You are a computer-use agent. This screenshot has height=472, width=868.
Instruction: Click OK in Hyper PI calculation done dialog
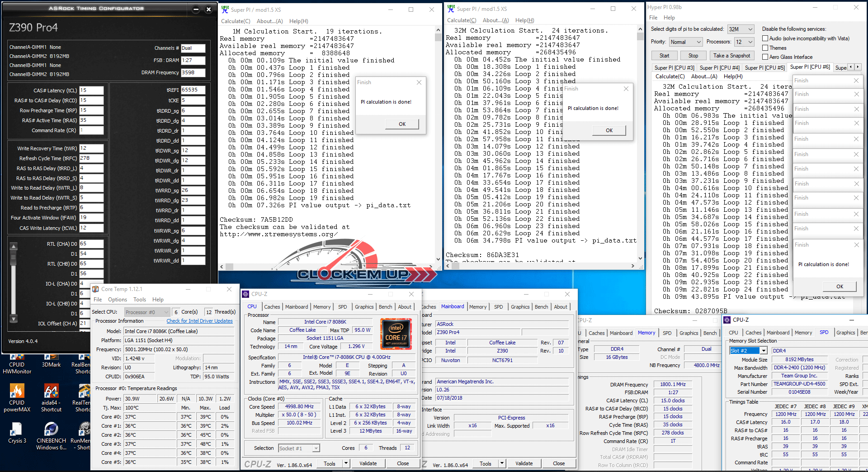pyautogui.click(x=840, y=286)
